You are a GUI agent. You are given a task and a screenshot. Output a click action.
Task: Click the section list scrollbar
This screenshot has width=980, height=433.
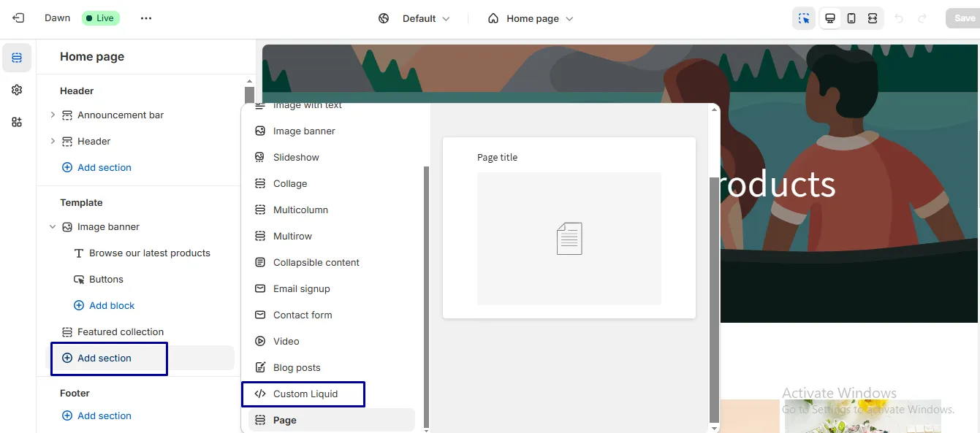click(427, 296)
